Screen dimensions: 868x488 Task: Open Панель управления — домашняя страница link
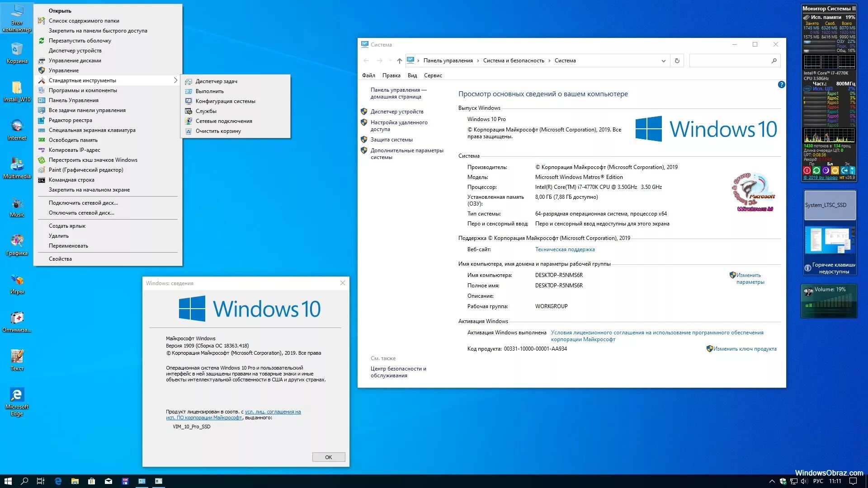tap(398, 93)
